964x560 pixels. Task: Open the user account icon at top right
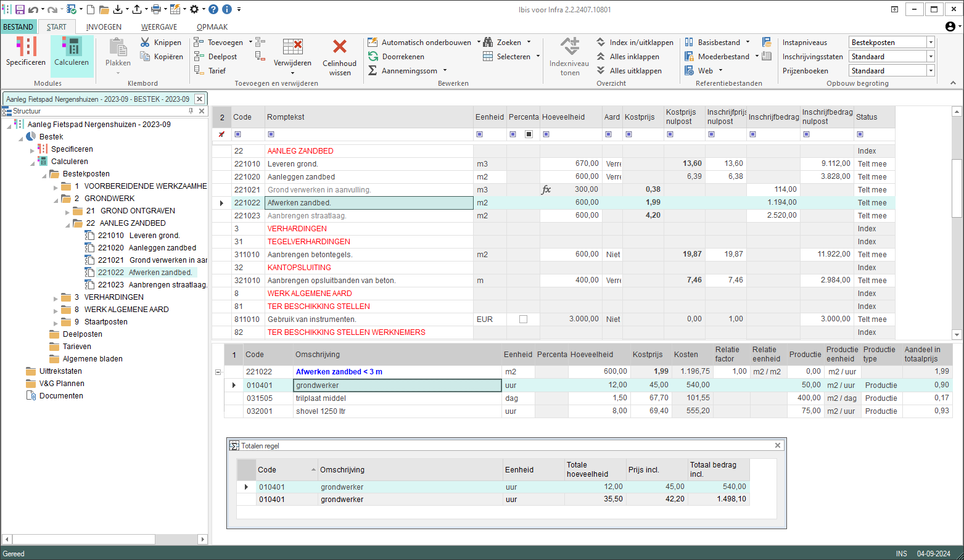click(950, 27)
